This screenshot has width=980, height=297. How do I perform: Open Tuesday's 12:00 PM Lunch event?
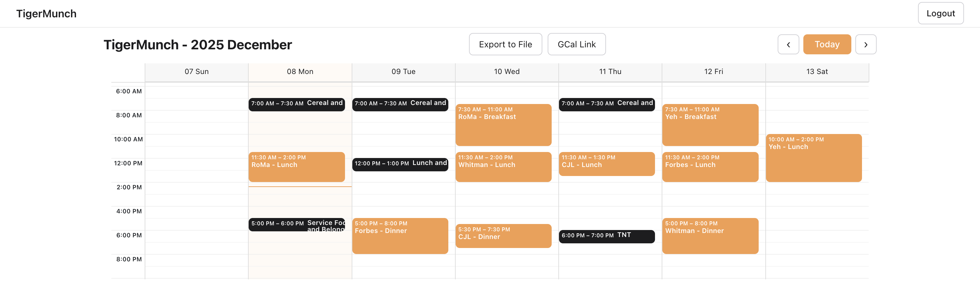click(400, 164)
